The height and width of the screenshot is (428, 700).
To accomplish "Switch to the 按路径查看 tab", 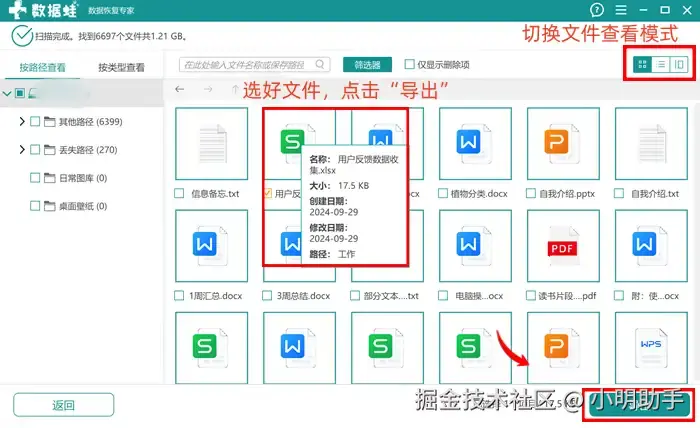I will tap(42, 67).
